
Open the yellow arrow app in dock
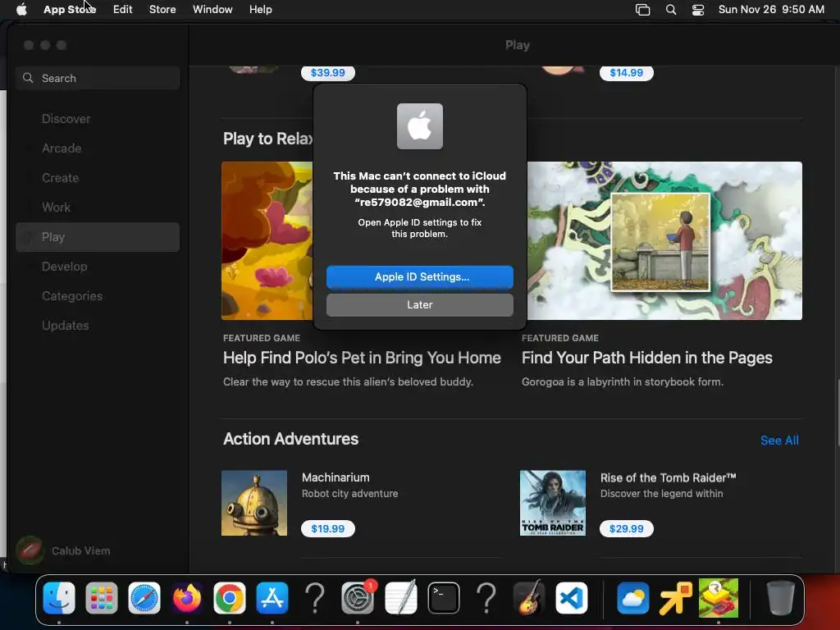(x=676, y=598)
